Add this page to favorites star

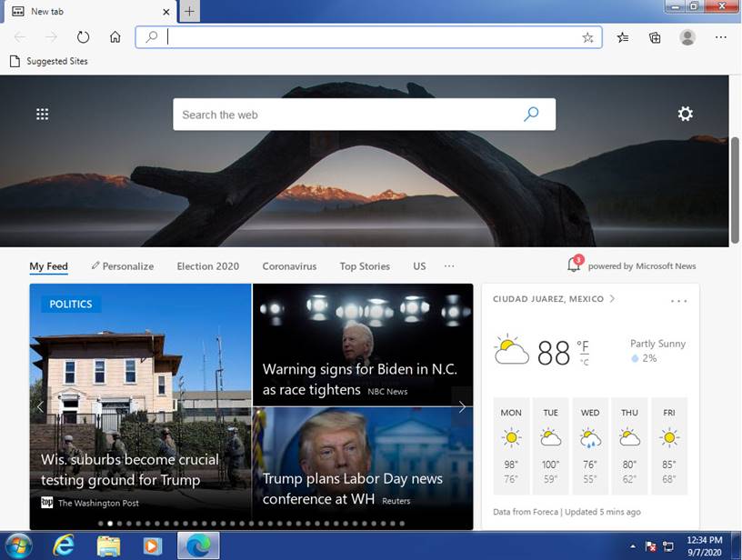coord(587,37)
